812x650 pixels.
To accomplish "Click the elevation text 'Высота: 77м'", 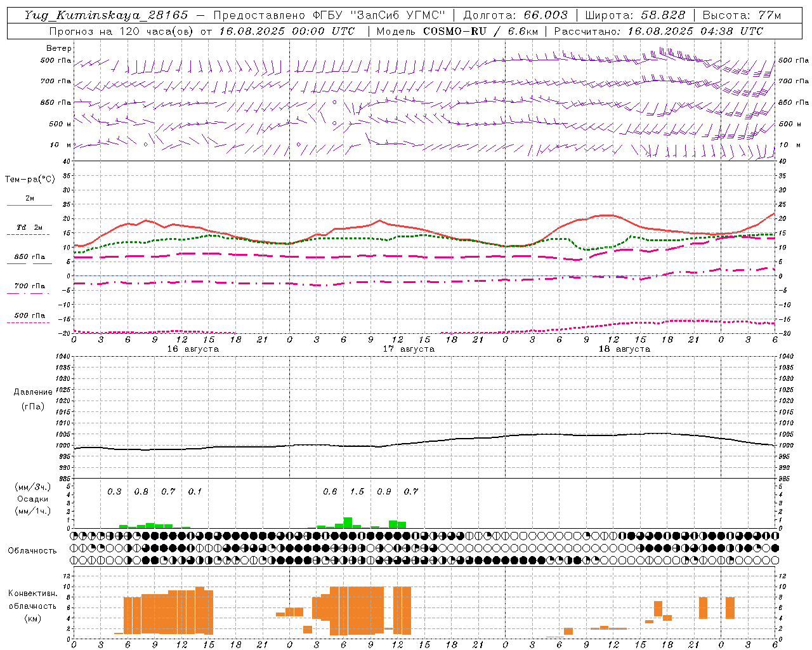I will pos(742,15).
